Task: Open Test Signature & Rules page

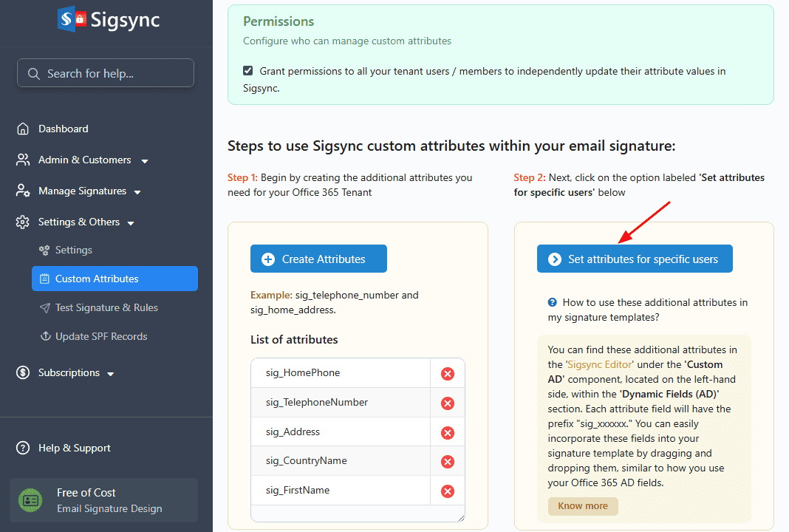Action: pos(106,307)
